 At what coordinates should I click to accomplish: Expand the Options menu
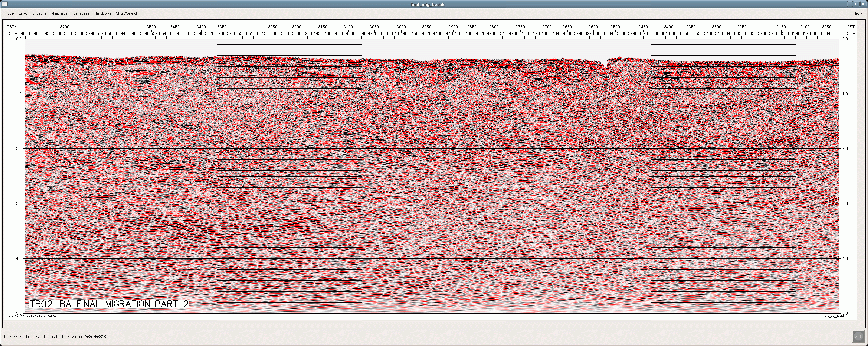click(x=39, y=13)
